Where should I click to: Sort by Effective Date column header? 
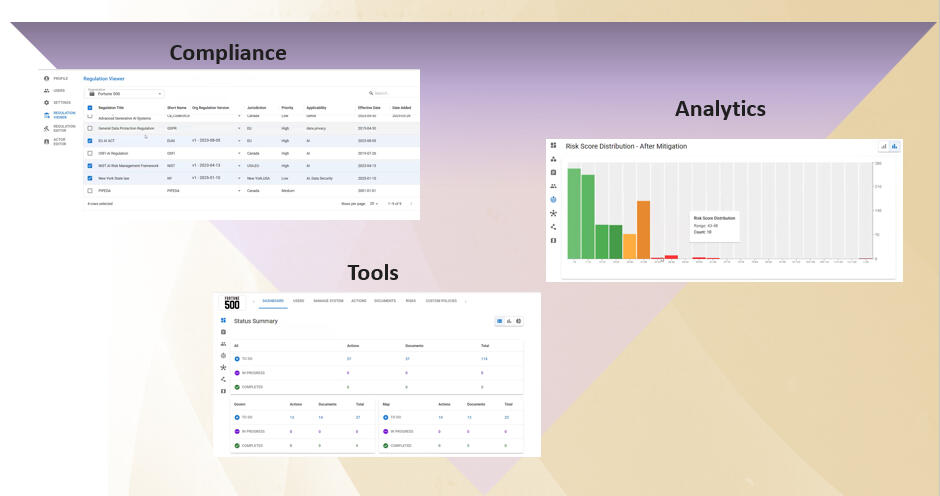[369, 108]
